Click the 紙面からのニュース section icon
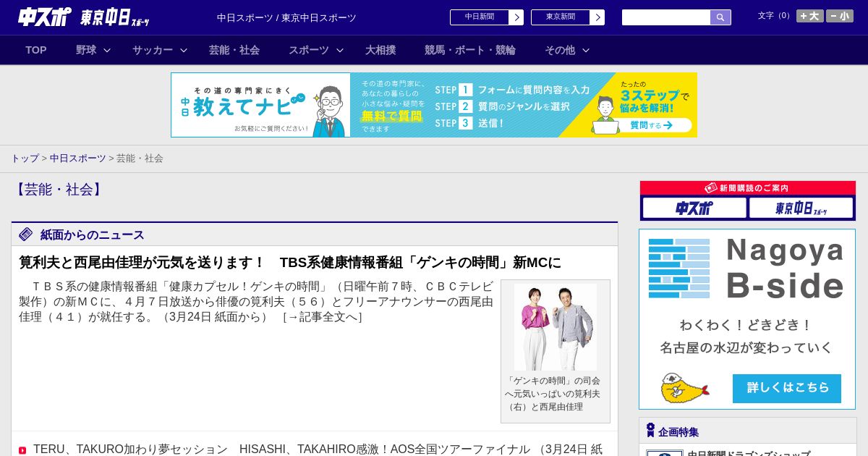Viewport: 868px width, 456px height. (x=26, y=234)
